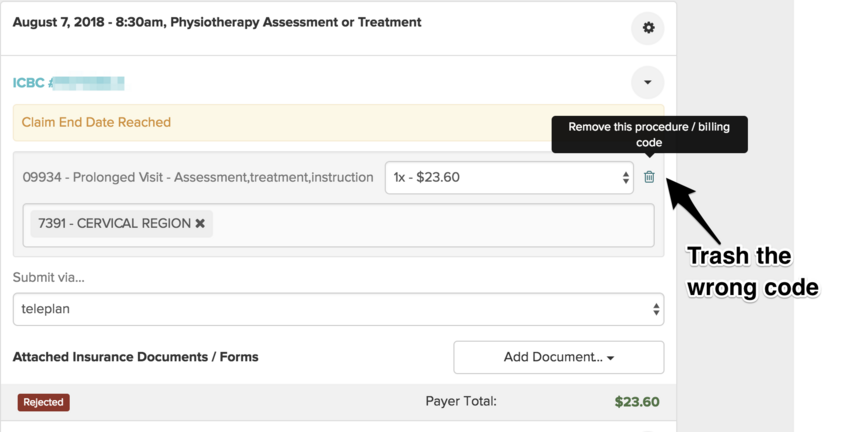This screenshot has width=850, height=432.
Task: Open the ICBC claim number link
Action: point(68,83)
